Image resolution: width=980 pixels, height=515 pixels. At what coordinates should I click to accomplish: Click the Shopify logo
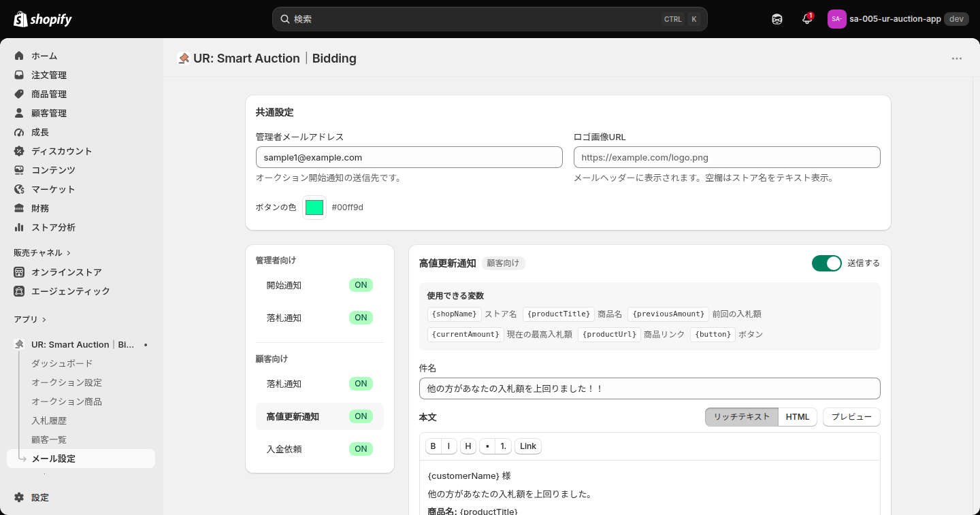(43, 19)
